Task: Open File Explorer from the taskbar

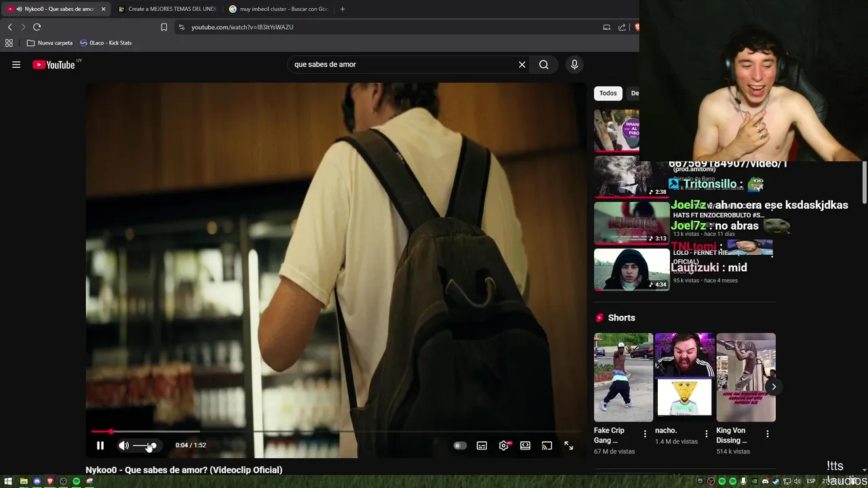Action: point(24,481)
